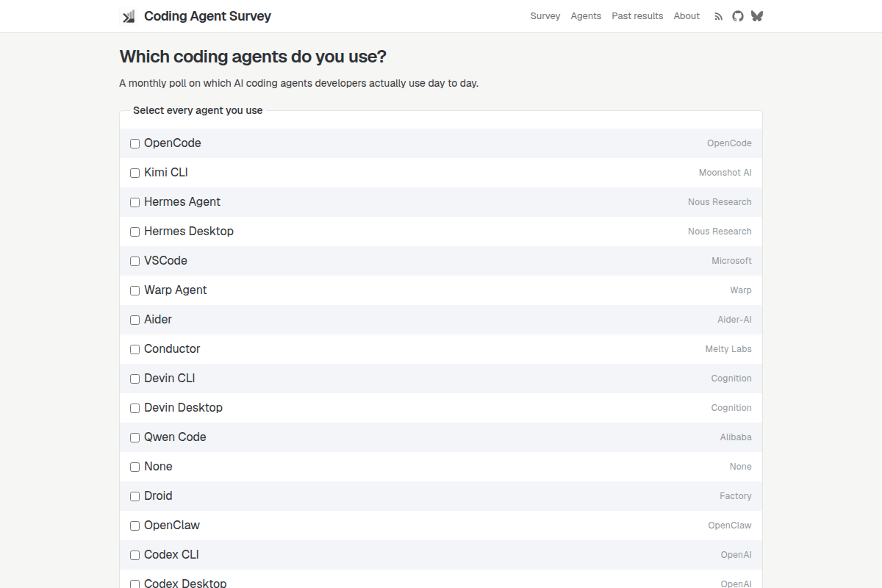Click the Melty Labs vendor text
Viewport: 882px width, 588px height.
tap(728, 349)
